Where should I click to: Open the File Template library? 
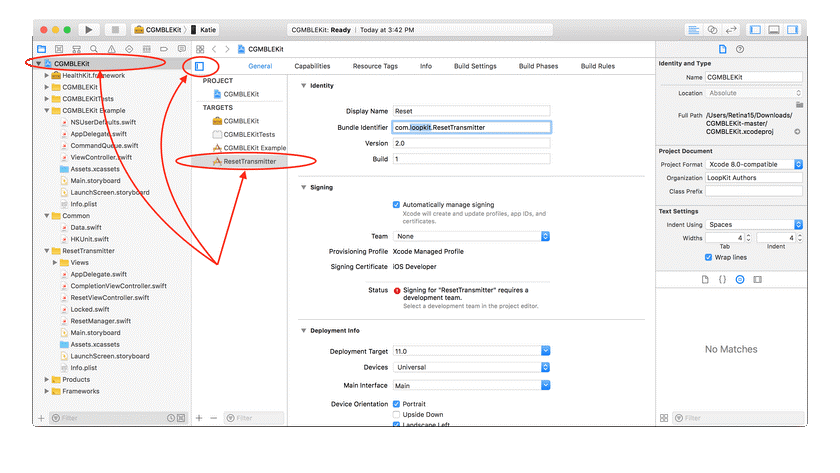[x=705, y=280]
